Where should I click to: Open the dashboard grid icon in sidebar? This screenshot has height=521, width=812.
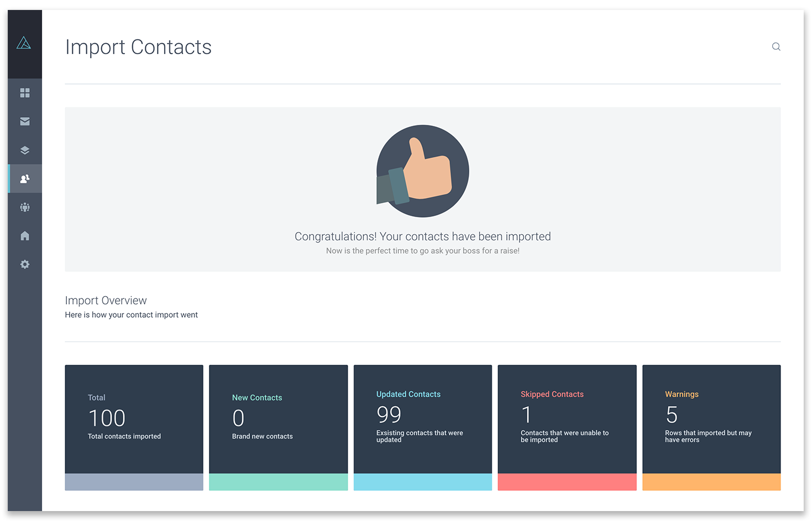24,93
